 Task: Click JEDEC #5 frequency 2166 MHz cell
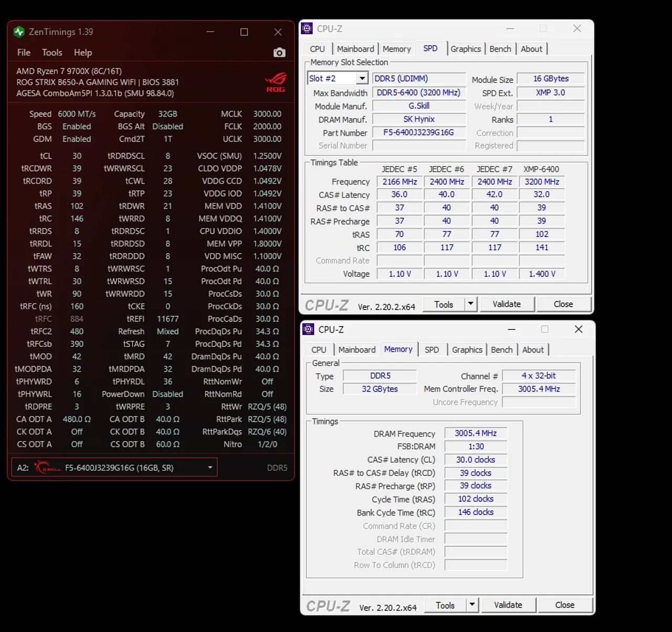(x=400, y=182)
